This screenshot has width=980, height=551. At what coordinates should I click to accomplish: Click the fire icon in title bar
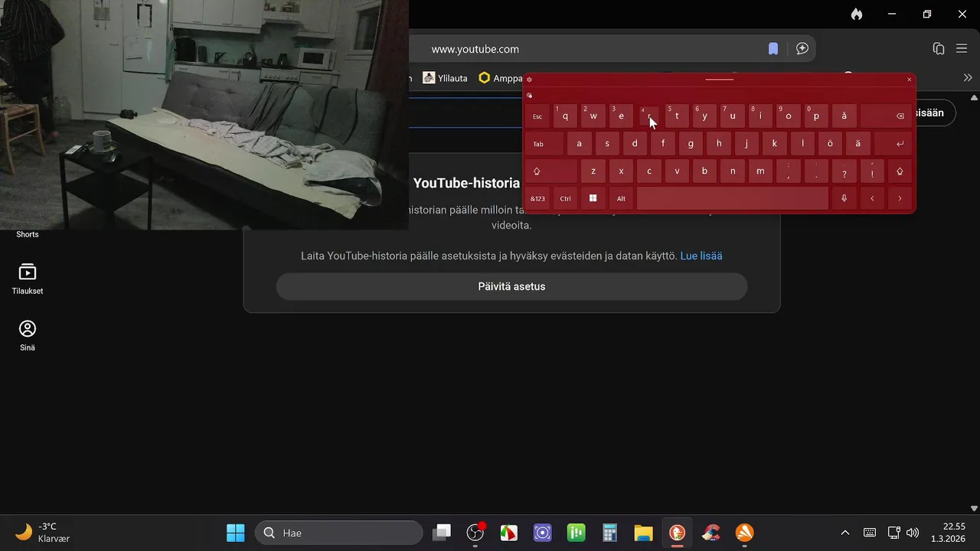[x=857, y=14]
